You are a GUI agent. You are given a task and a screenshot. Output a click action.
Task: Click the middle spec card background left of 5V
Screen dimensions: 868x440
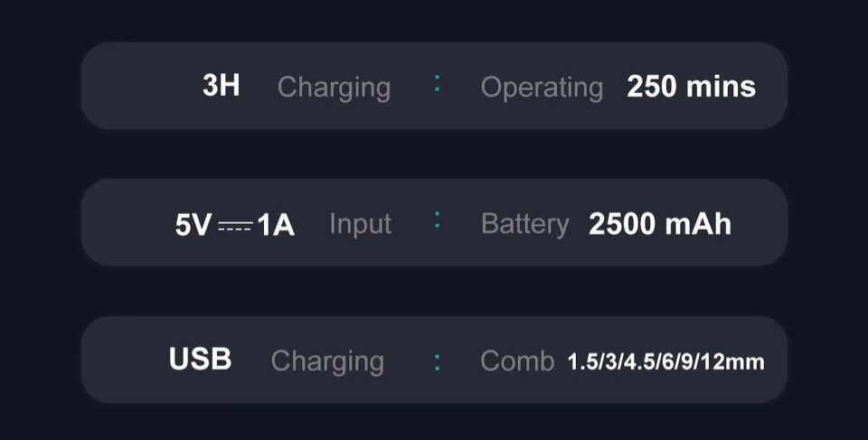click(x=127, y=222)
